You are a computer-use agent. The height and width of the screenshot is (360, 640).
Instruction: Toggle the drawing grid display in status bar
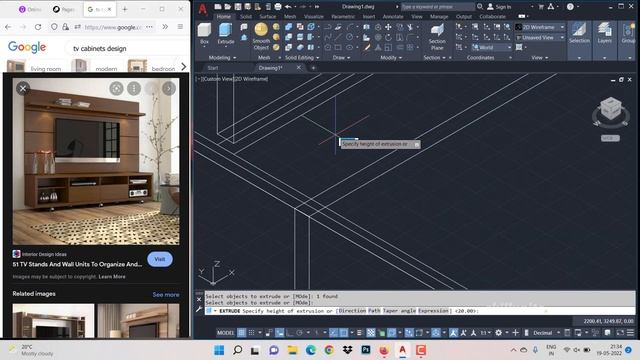pyautogui.click(x=242, y=333)
